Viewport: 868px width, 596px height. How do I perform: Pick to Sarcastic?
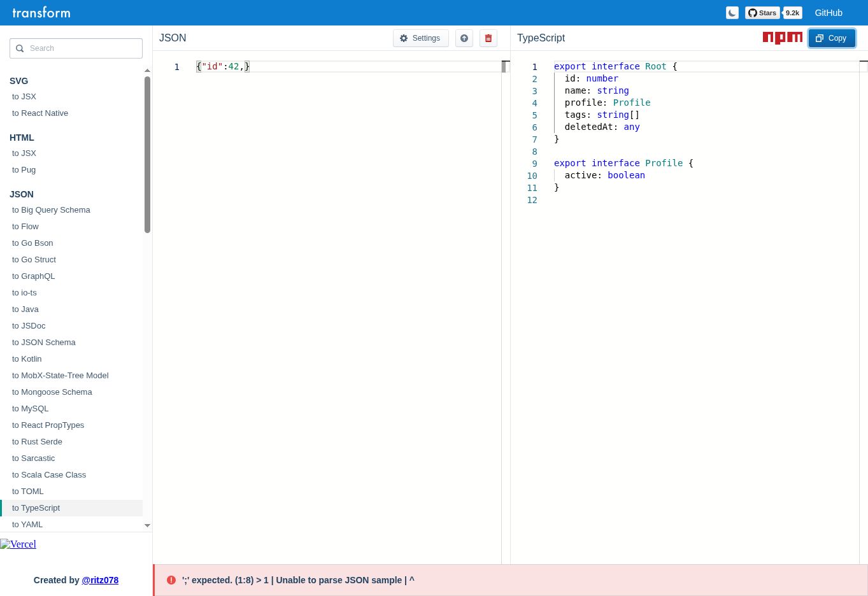click(x=34, y=458)
